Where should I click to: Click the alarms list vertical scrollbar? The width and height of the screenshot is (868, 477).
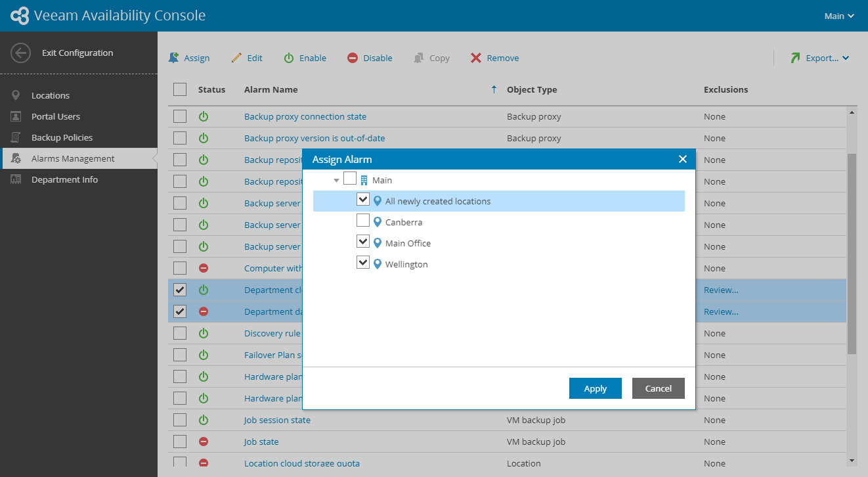pyautogui.click(x=852, y=254)
